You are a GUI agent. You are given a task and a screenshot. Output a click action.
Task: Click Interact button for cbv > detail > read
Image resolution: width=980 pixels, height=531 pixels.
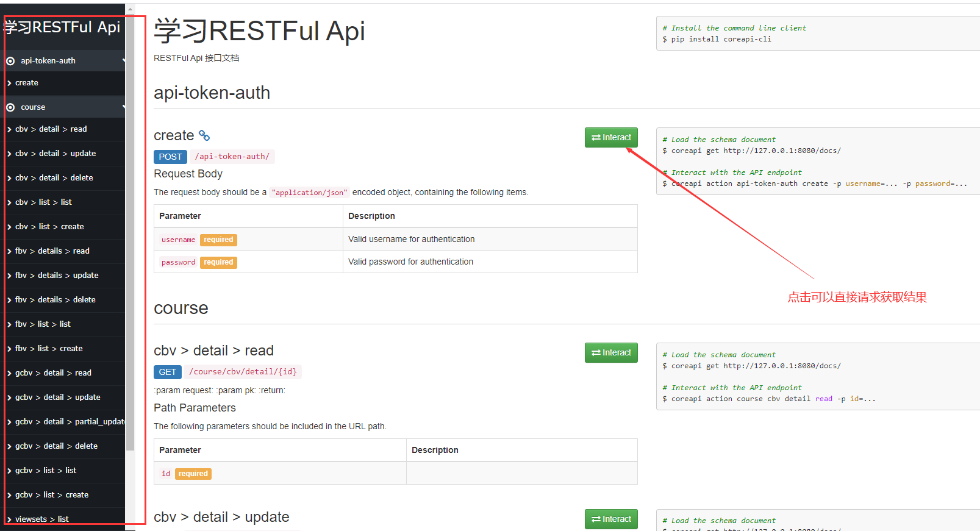tap(611, 352)
